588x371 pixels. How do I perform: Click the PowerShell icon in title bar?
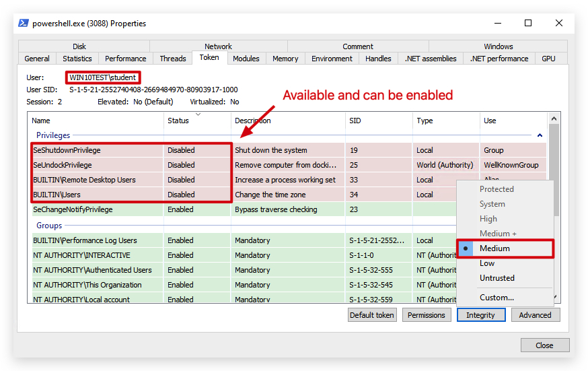[x=24, y=24]
